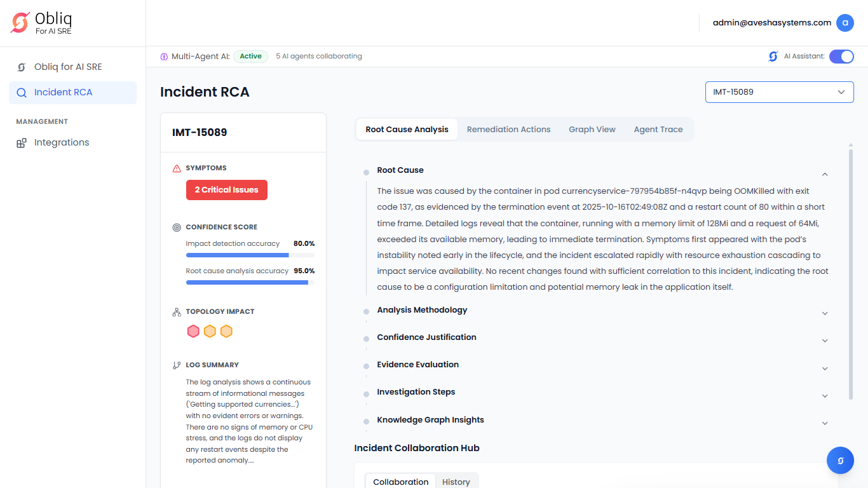The width and height of the screenshot is (868, 488).
Task: Click the Integrations sidebar icon
Action: [22, 143]
